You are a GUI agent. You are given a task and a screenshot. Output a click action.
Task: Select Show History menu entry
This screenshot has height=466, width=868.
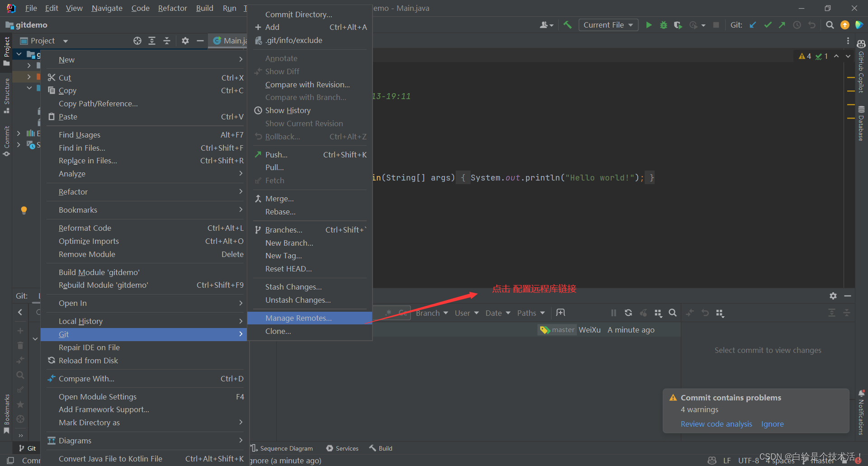click(310, 110)
